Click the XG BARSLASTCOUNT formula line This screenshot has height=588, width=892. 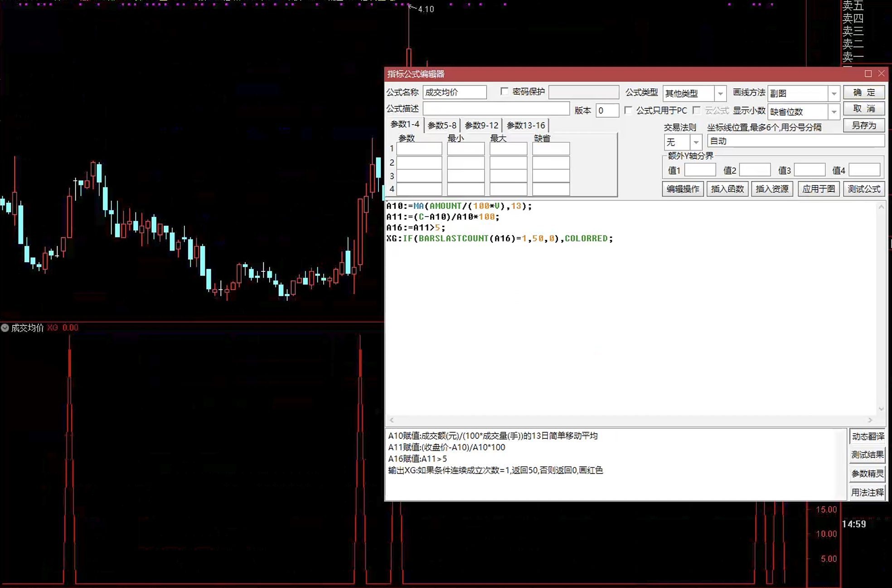(x=499, y=238)
